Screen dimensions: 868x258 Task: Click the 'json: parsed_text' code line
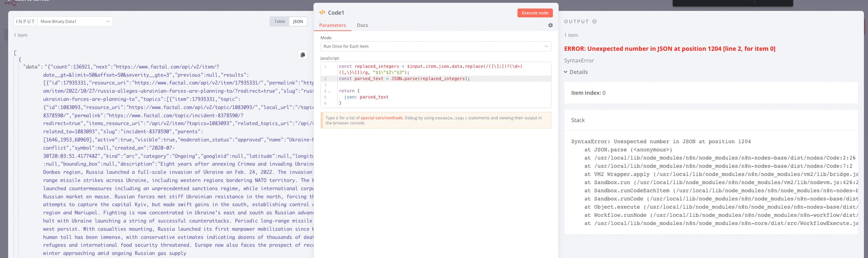point(366,97)
